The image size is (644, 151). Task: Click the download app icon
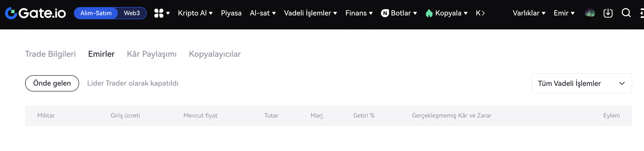[x=608, y=13]
